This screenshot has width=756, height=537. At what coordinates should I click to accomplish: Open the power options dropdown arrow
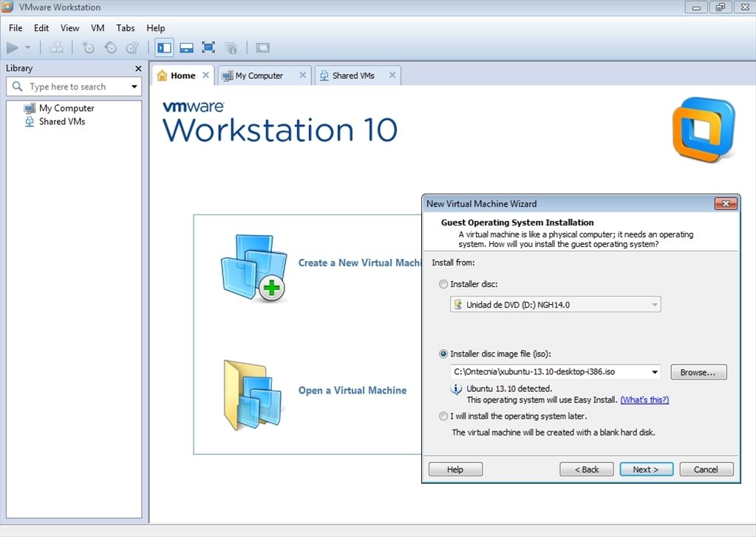pyautogui.click(x=28, y=47)
